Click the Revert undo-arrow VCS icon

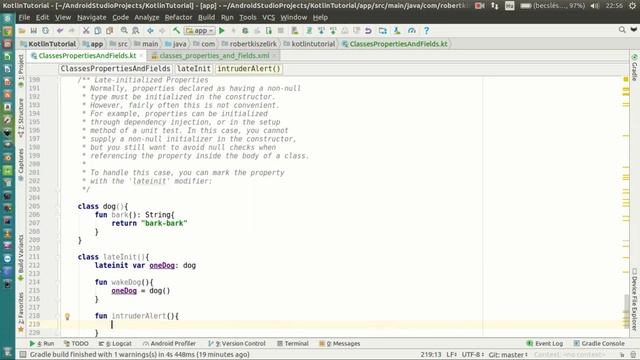pyautogui.click(x=369, y=31)
